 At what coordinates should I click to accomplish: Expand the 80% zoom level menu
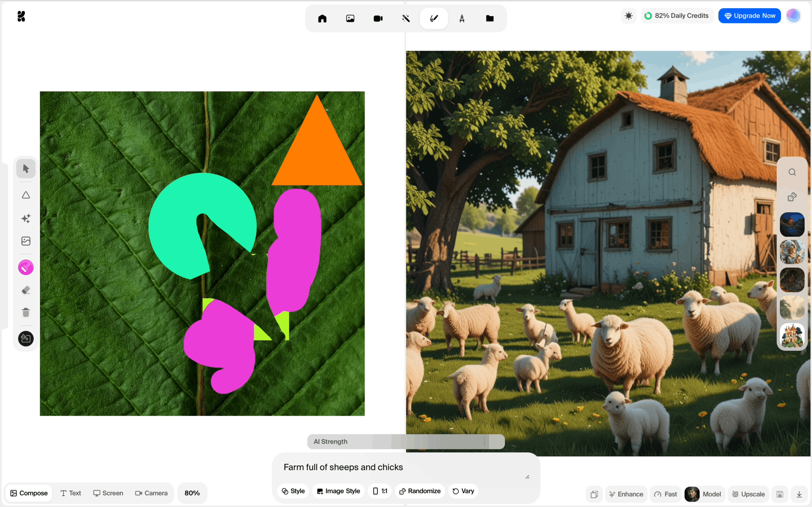(192, 493)
